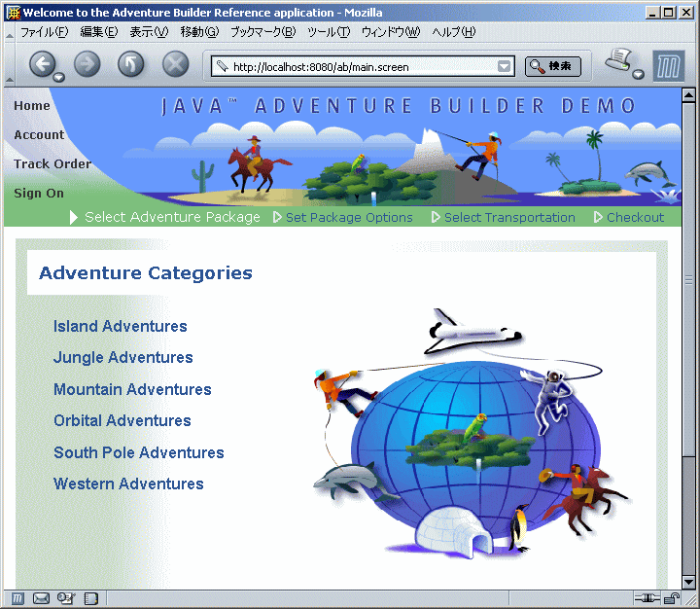Open Mountain Adventures category
This screenshot has height=609, width=700.
132,389
